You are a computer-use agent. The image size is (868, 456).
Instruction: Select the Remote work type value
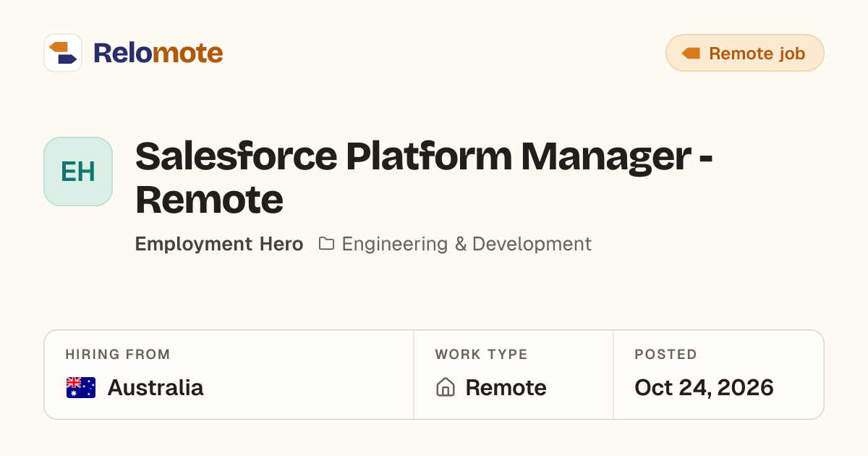pyautogui.click(x=506, y=388)
